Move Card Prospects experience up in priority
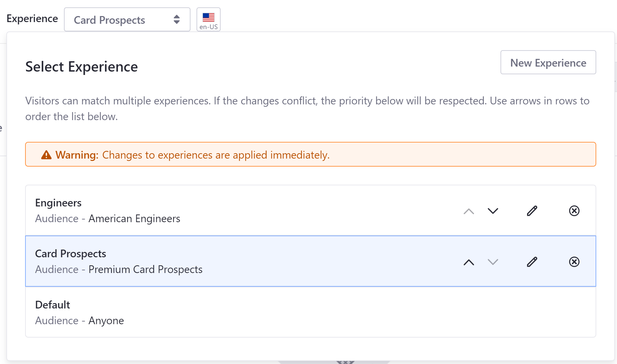617x364 pixels. pos(469,262)
